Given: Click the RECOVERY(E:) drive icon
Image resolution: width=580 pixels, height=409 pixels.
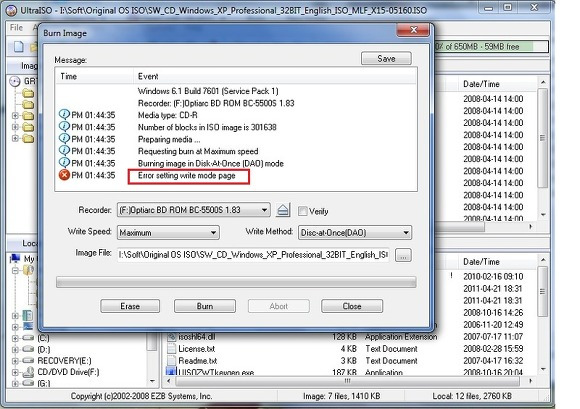Looking at the screenshot, I should point(28,360).
